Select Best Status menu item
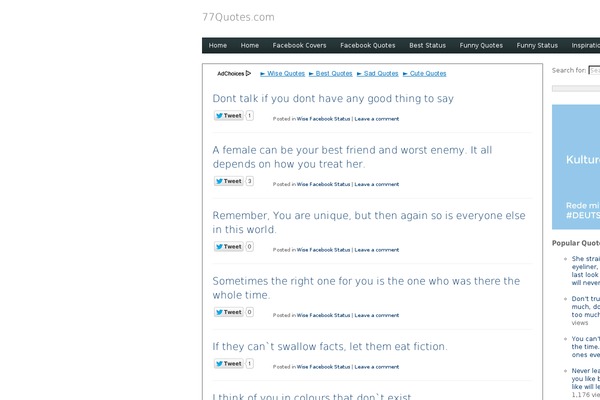Screen dimensions: 600x400 click(427, 46)
